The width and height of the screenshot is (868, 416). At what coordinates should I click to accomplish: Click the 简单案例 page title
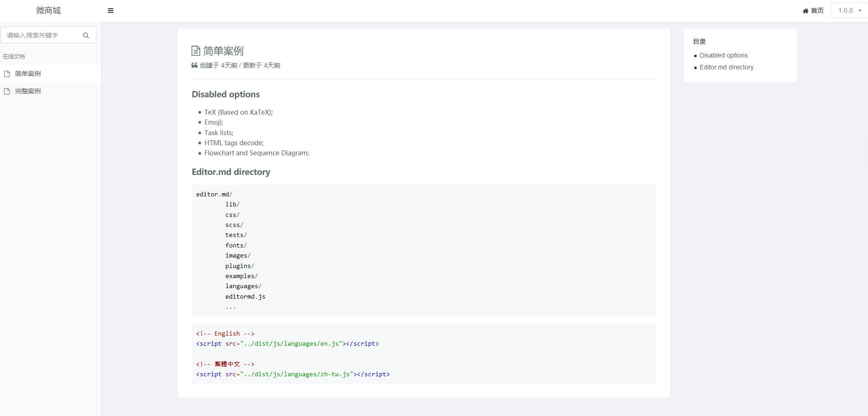pyautogui.click(x=223, y=51)
